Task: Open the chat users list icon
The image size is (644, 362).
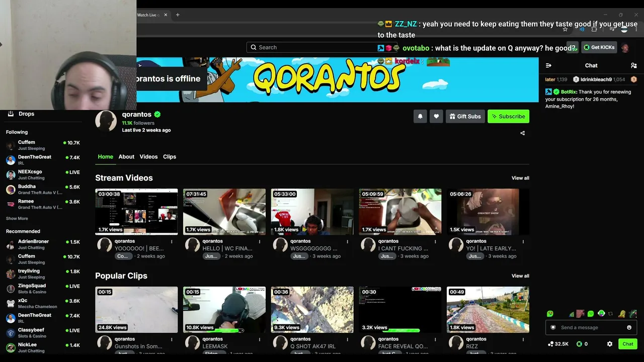Action: coord(633,65)
